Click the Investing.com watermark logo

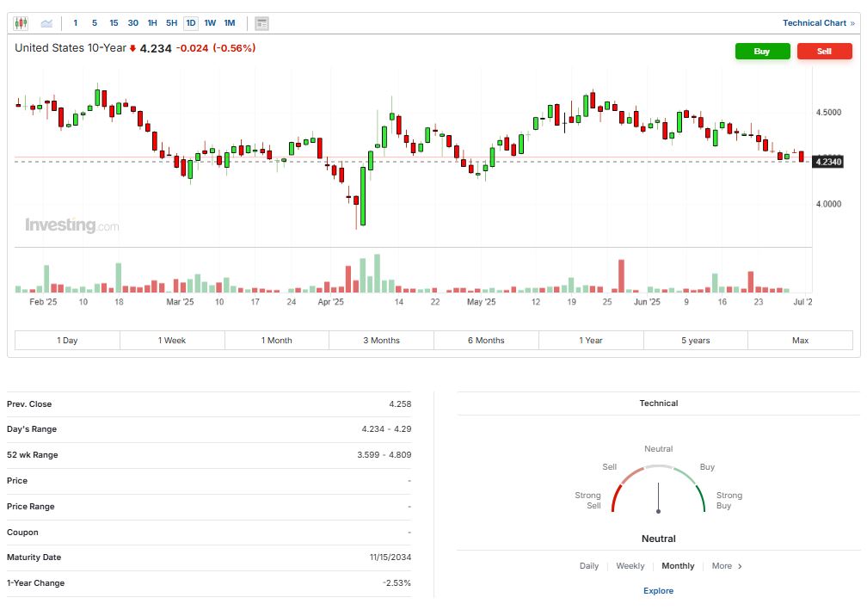[x=72, y=225]
